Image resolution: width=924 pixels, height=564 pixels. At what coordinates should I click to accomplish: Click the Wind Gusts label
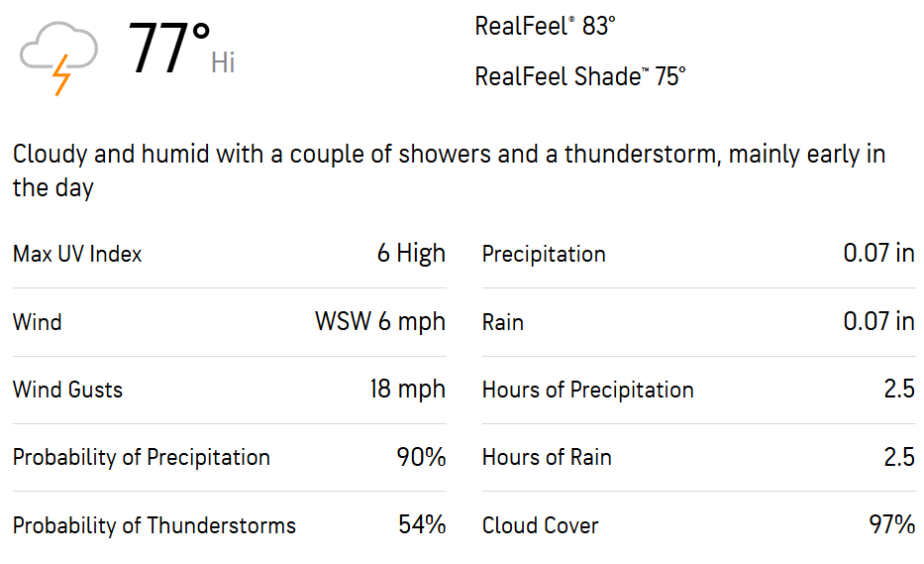coord(67,390)
